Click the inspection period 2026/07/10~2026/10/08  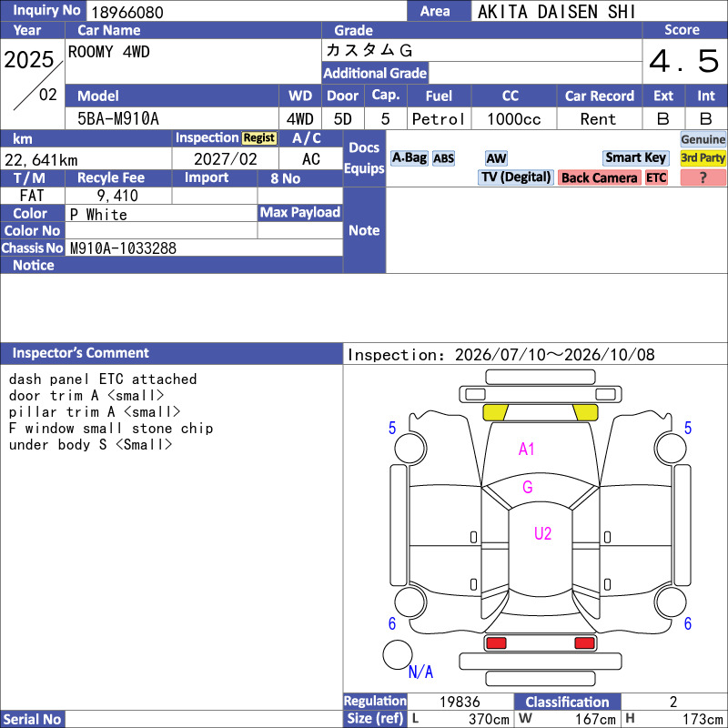[x=554, y=355]
